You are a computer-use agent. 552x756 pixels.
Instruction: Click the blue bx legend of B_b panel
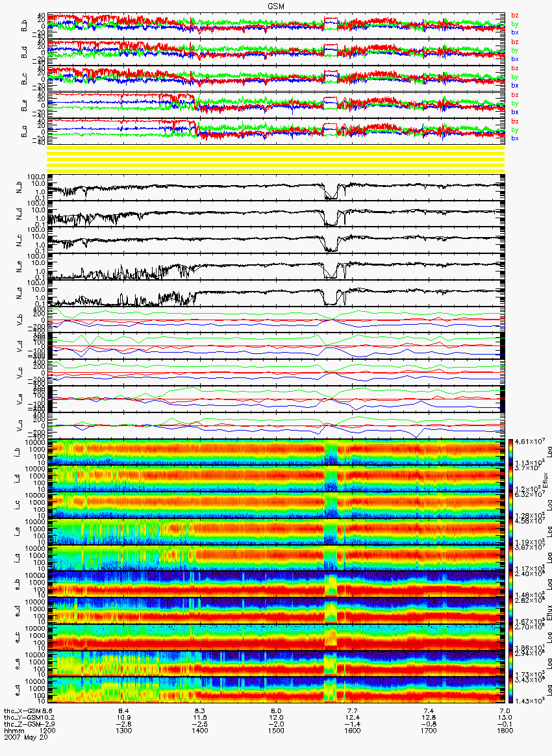[515, 32]
